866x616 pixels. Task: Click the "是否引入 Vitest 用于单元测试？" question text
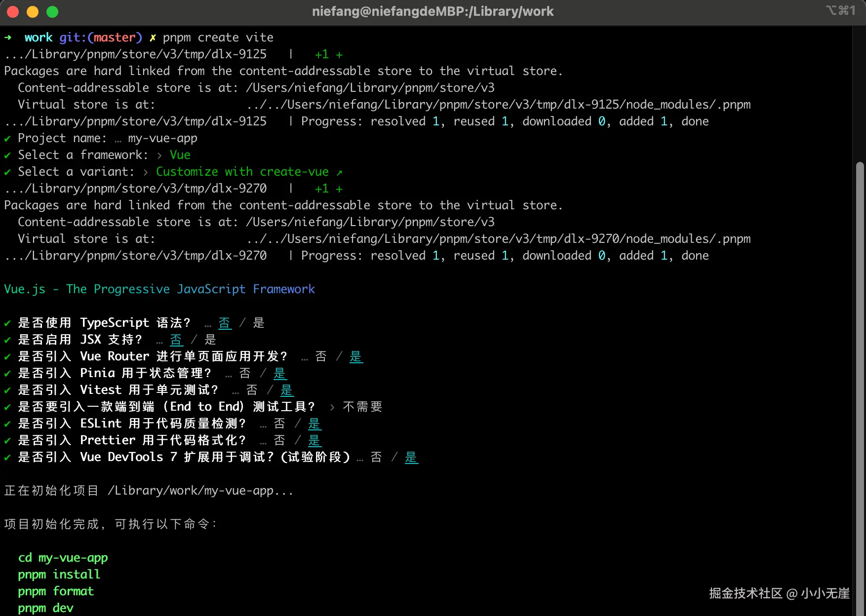tap(118, 390)
